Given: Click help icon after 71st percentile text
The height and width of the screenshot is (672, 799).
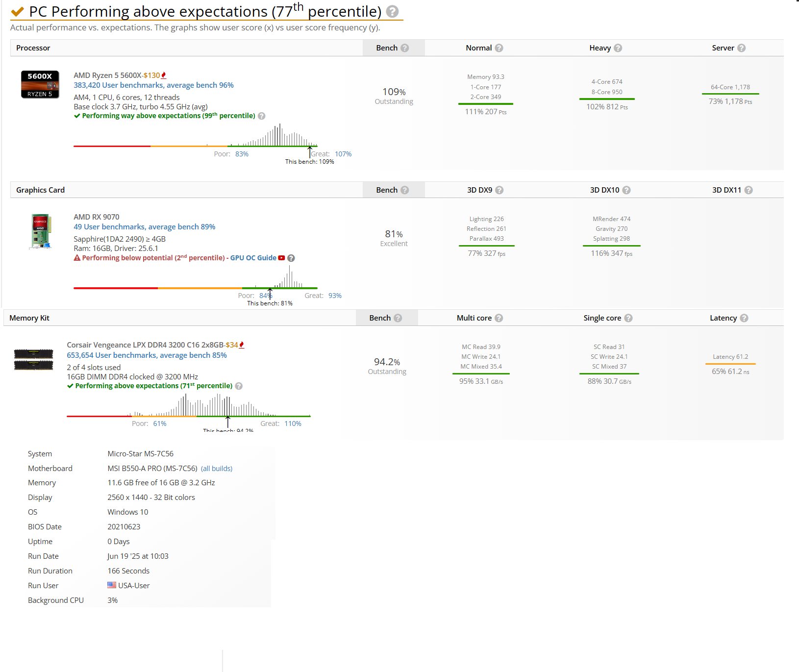Looking at the screenshot, I should pos(239,386).
